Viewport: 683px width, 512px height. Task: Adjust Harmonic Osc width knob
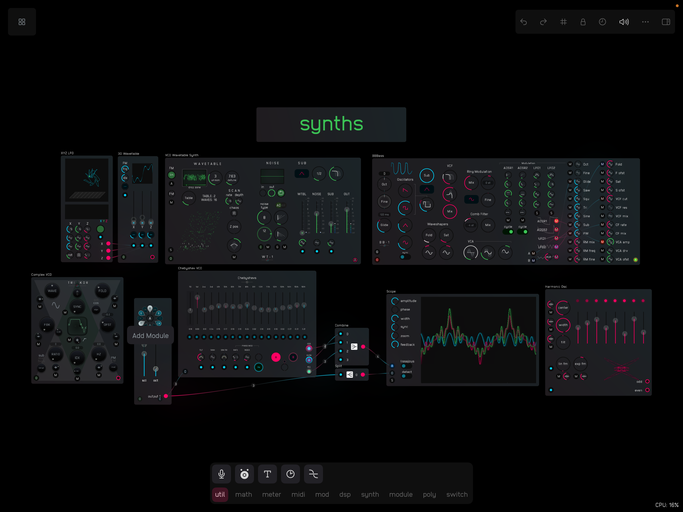[x=563, y=325]
